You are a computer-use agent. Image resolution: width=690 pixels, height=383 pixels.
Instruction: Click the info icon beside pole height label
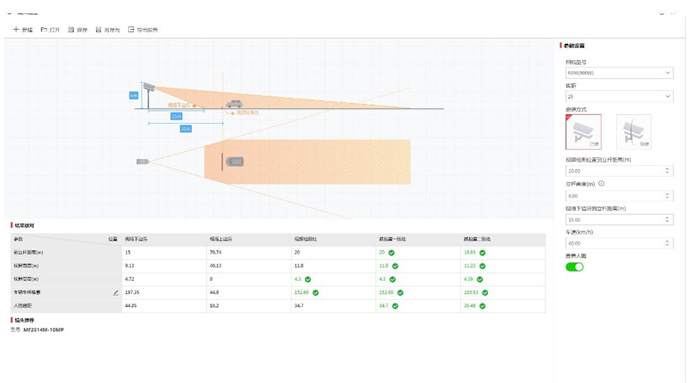(x=602, y=184)
